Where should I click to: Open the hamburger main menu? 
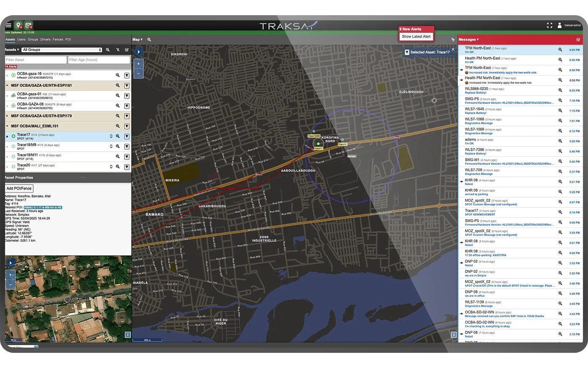point(8,26)
